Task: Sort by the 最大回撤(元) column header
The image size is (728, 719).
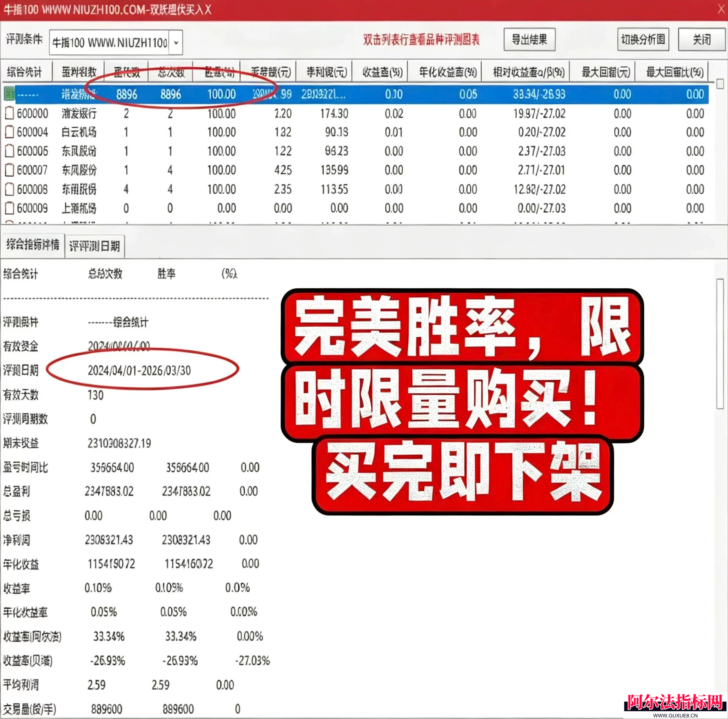Action: 602,72
